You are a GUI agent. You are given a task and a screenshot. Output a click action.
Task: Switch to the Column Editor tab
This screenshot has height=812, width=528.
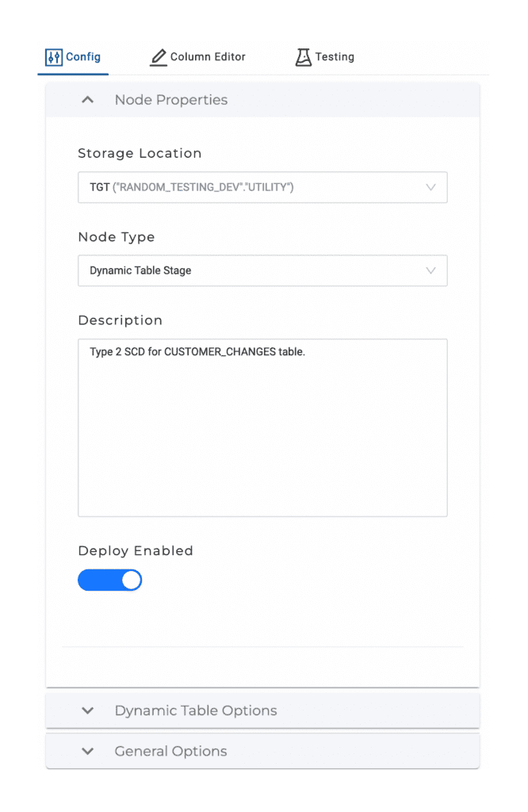click(x=197, y=57)
